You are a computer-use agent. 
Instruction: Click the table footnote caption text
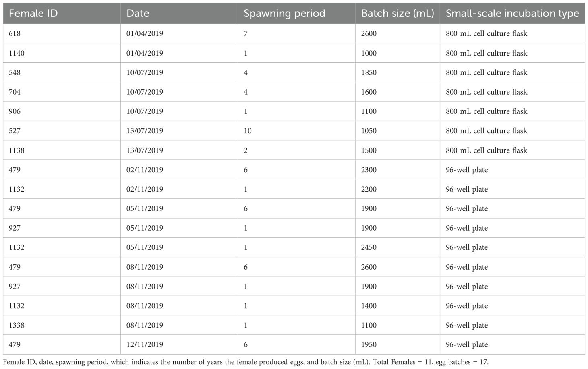(246, 362)
